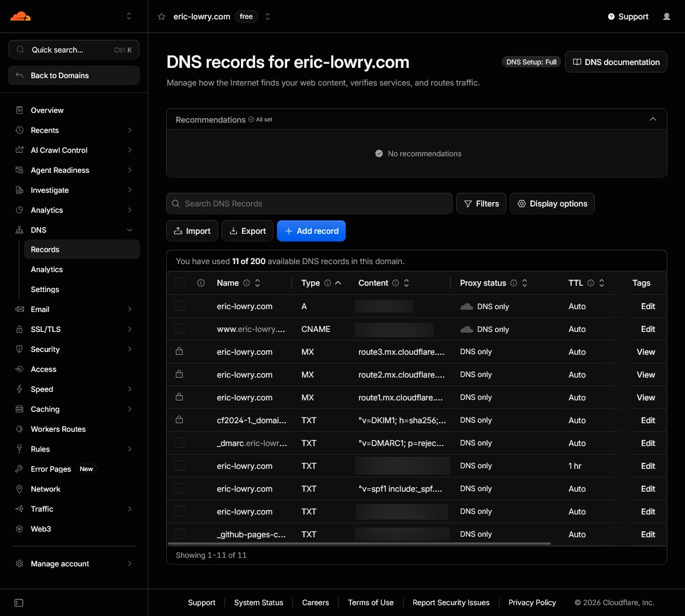Open the Network sidebar page

coord(74,489)
